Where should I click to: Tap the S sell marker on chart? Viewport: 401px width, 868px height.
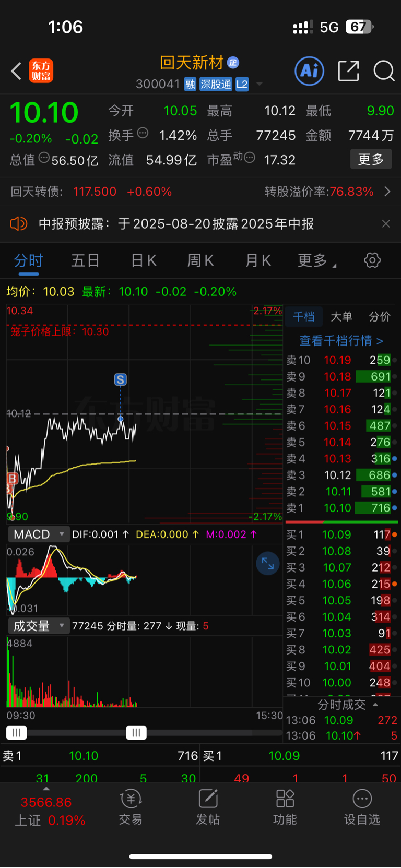(x=121, y=379)
